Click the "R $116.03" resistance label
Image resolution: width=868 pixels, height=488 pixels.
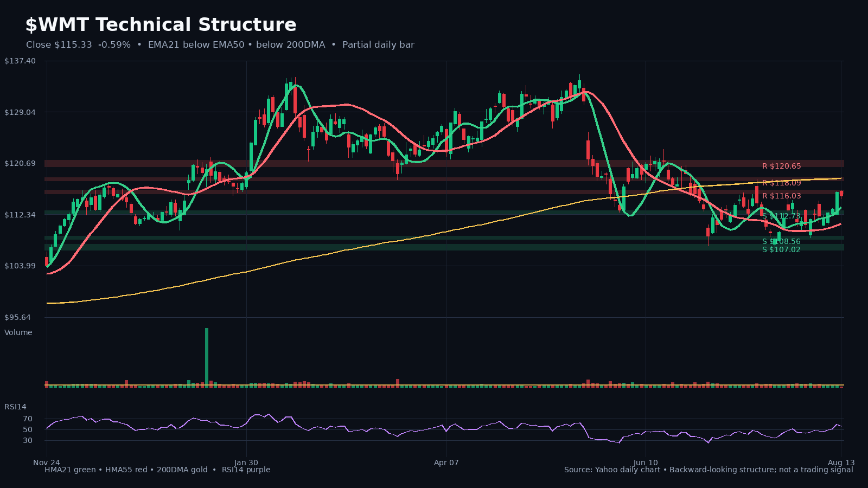tap(781, 196)
